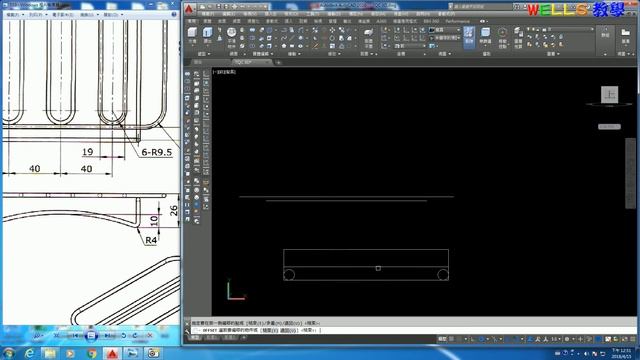Screen dimensions: 640x360
Task: Select the Layout1 tab at bottom
Action: point(211,338)
